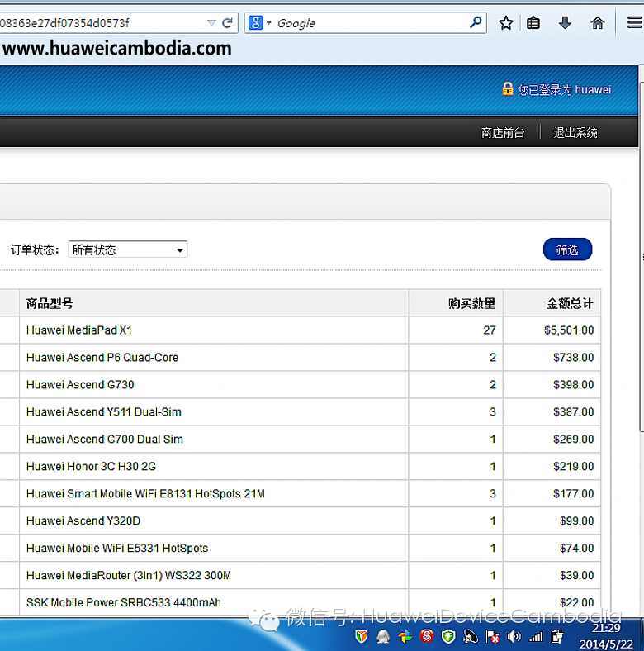This screenshot has height=651, width=644.
Task: Go to the home page icon
Action: tap(597, 23)
